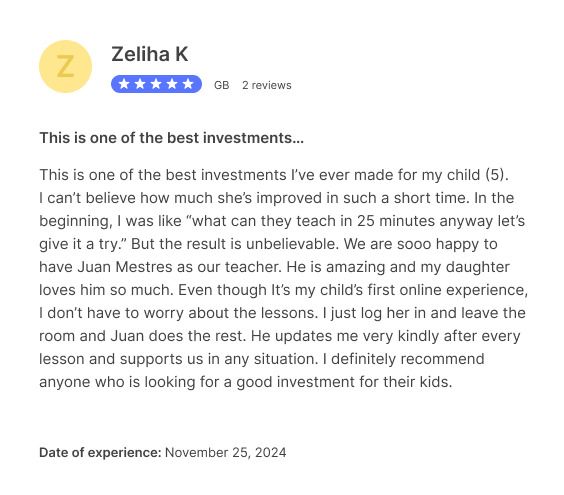Viewport: 564px width, 495px height.
Task: Open reviewer profile via Zeliha K name
Action: 150,54
